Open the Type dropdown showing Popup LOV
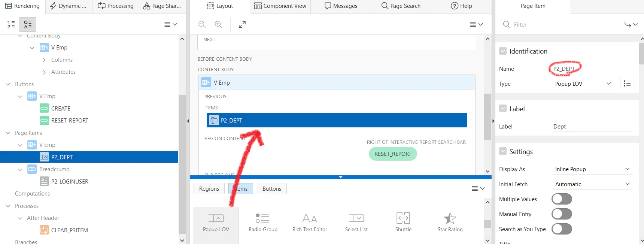This screenshot has width=644, height=245. click(583, 84)
